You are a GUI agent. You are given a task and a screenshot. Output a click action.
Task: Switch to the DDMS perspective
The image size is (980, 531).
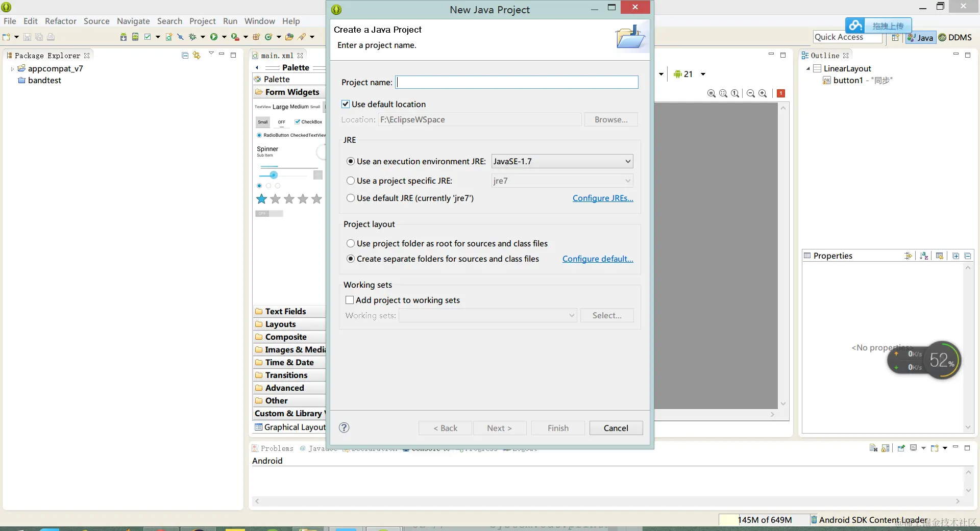click(x=955, y=37)
